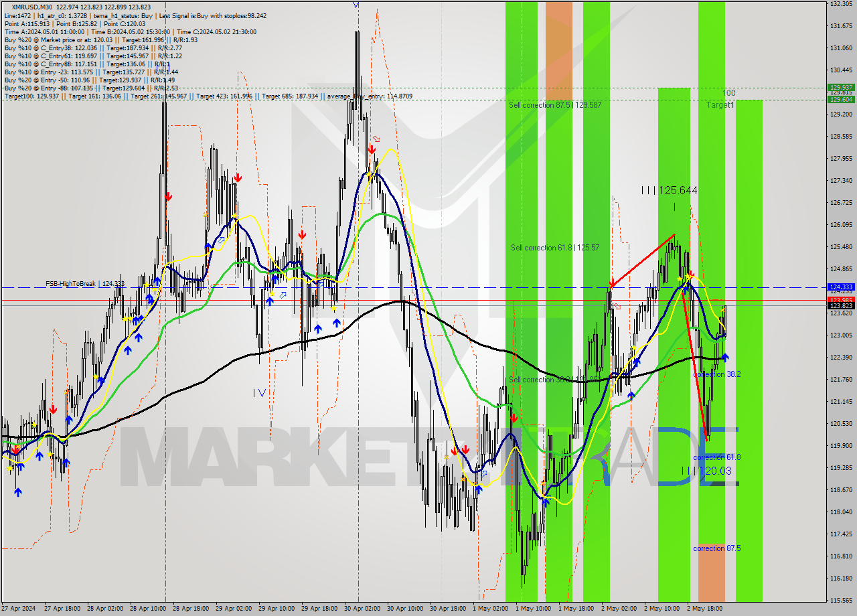
Task: Click the '100' level label above Target1
Action: point(730,93)
